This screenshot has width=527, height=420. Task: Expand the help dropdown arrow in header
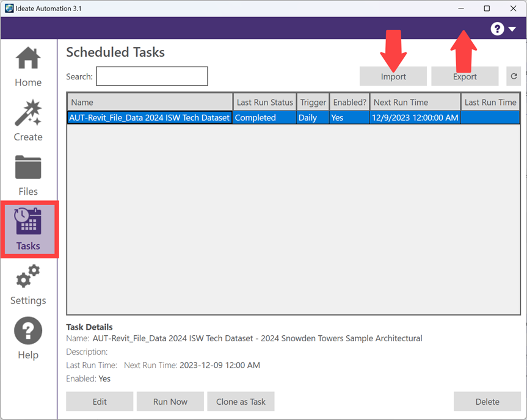coord(512,29)
